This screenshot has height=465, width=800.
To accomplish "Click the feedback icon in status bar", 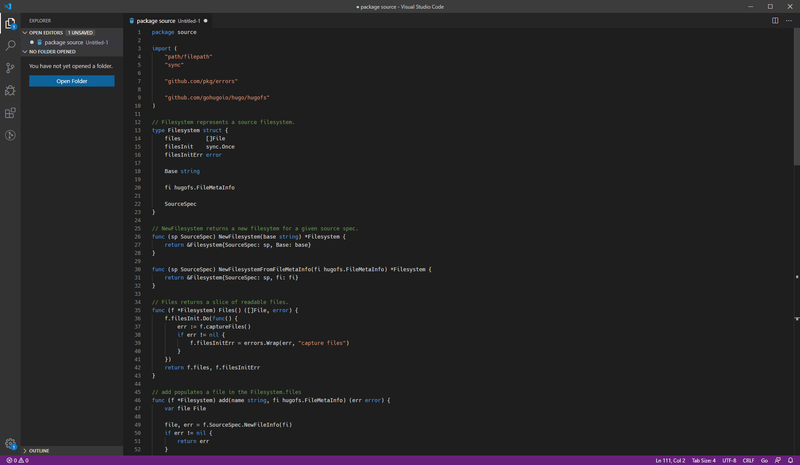I will [x=778, y=460].
